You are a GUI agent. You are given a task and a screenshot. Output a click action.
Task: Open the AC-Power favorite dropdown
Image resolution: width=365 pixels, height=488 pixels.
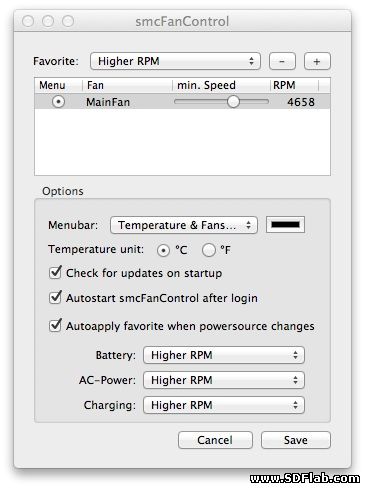224,380
